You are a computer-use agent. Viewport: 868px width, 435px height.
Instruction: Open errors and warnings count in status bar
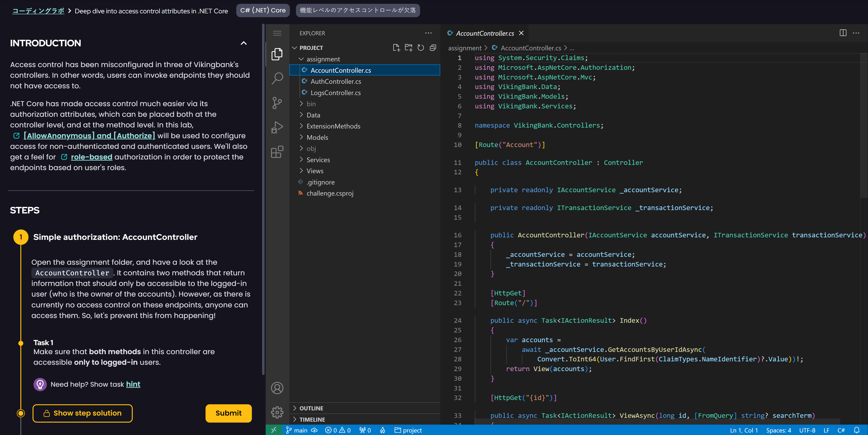[x=338, y=430]
